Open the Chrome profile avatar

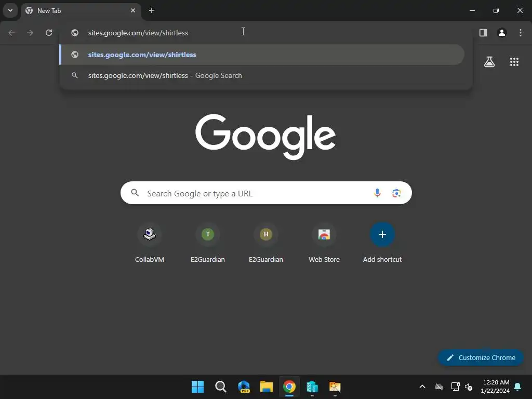click(502, 33)
